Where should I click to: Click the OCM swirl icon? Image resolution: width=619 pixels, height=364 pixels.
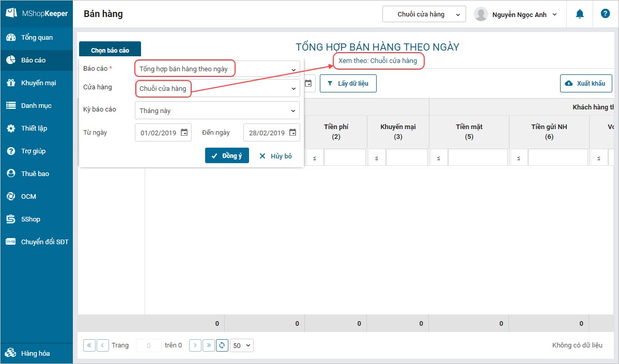[11, 196]
